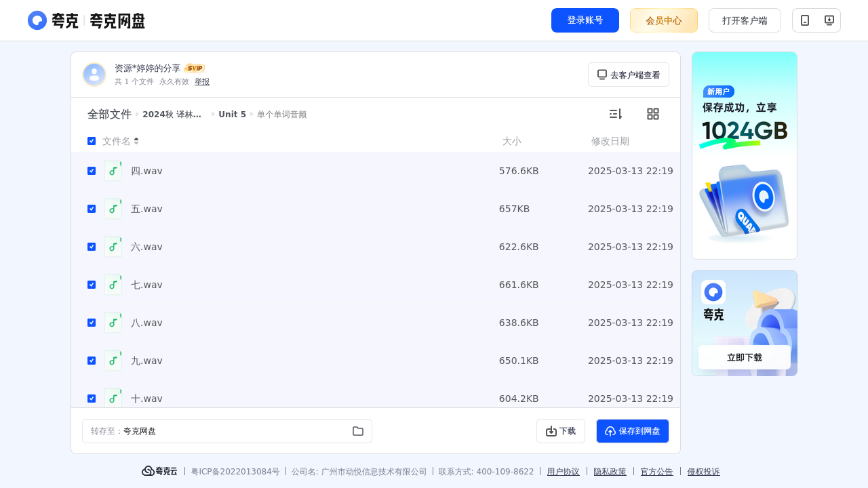
Task: Open the 用户协议 link
Action: pos(564,472)
